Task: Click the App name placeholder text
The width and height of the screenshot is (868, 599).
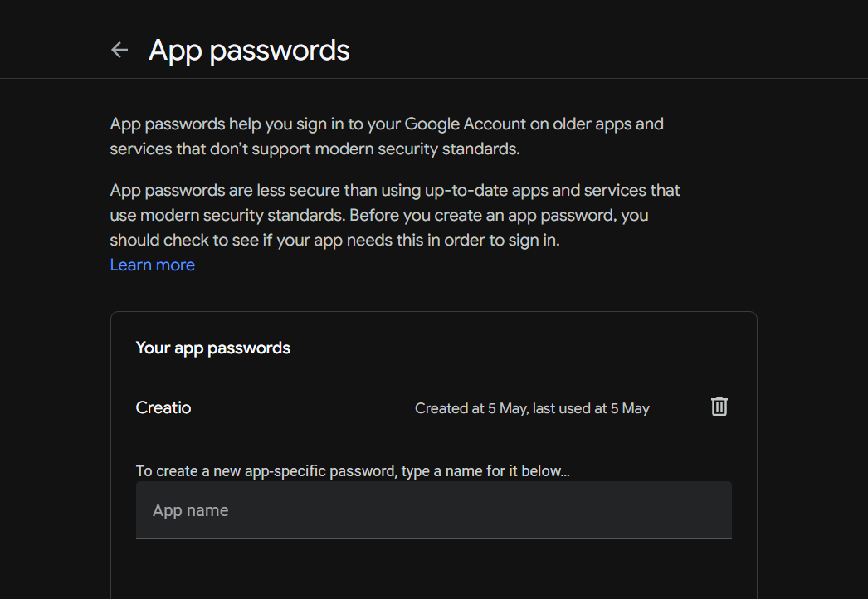Action: tap(190, 510)
